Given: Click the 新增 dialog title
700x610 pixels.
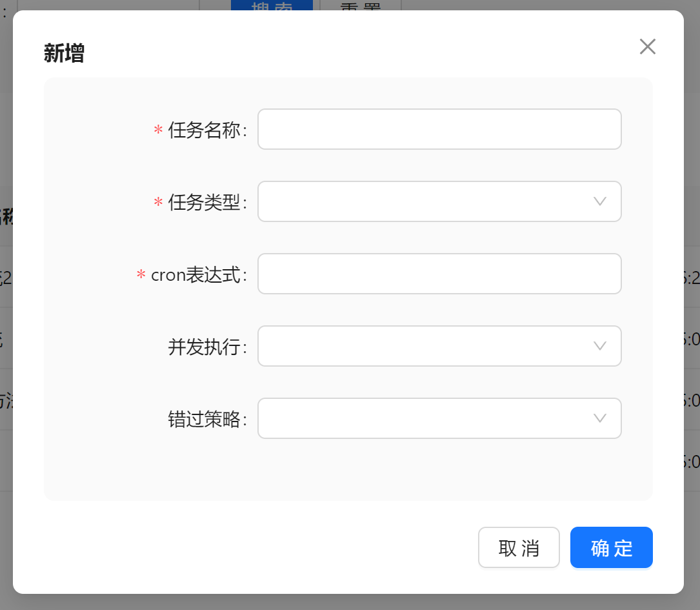Looking at the screenshot, I should 64,53.
